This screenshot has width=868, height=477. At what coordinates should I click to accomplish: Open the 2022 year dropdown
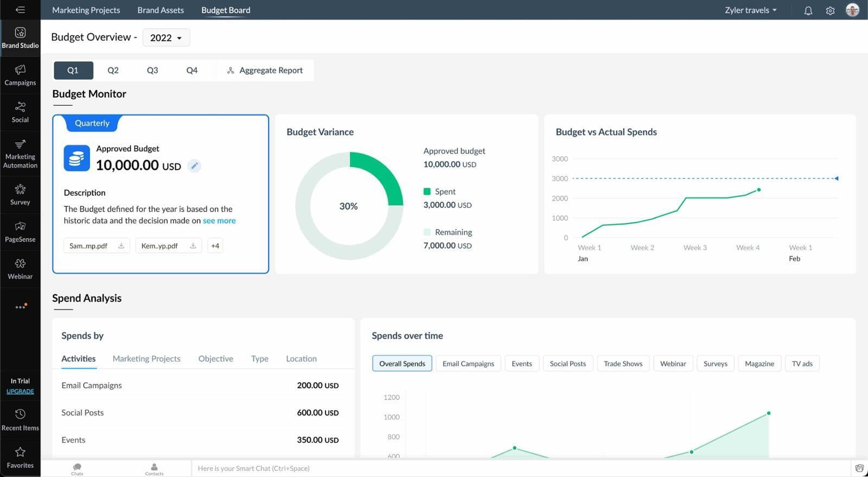coord(166,37)
